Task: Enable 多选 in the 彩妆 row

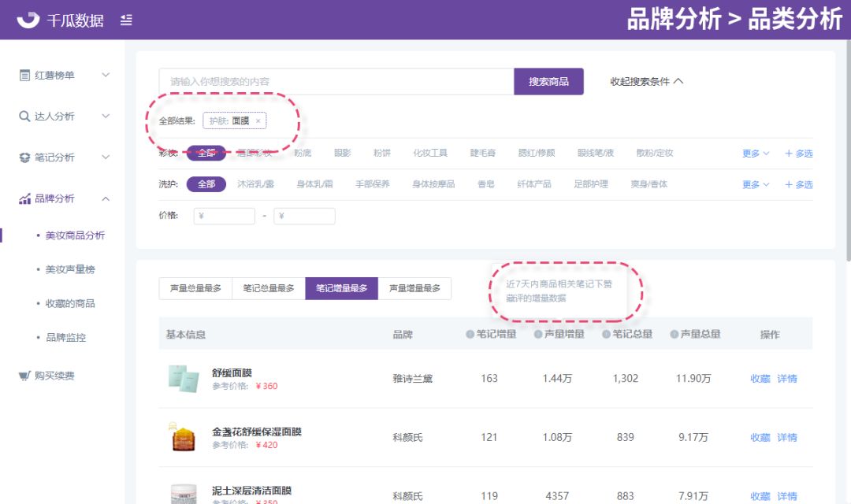Action: [x=798, y=154]
